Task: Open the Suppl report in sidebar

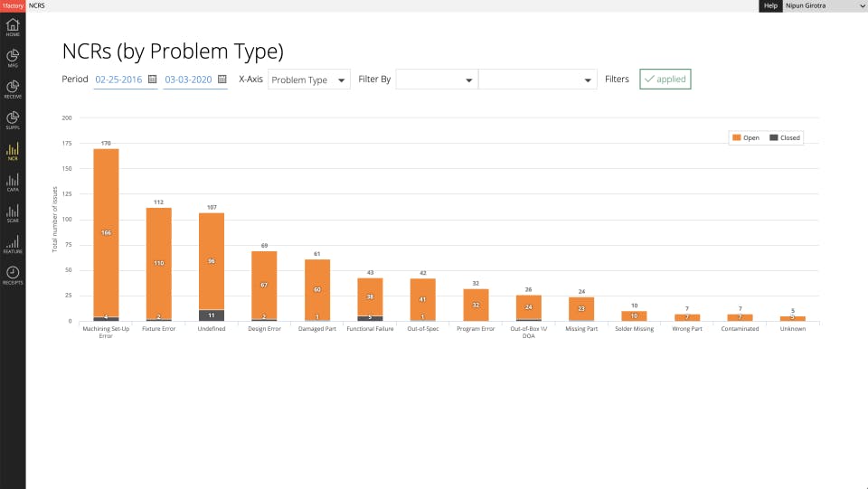Action: [13, 120]
